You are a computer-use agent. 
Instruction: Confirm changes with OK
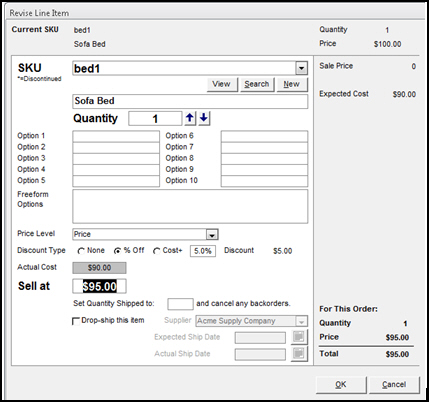pos(341,385)
